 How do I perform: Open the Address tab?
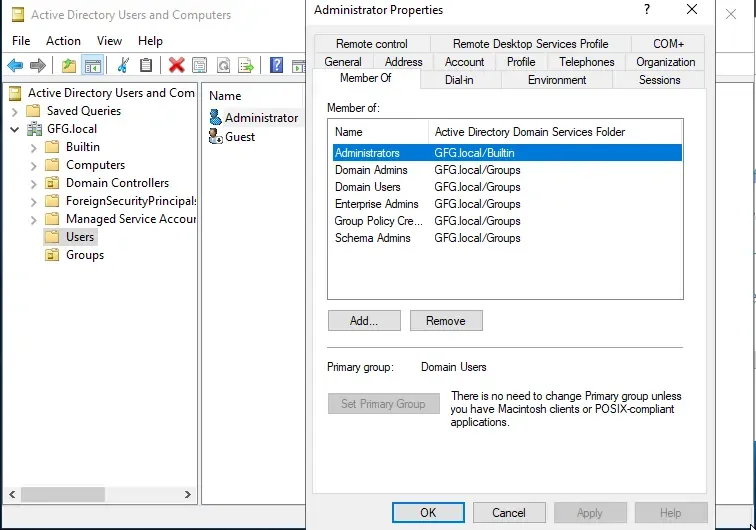point(404,62)
